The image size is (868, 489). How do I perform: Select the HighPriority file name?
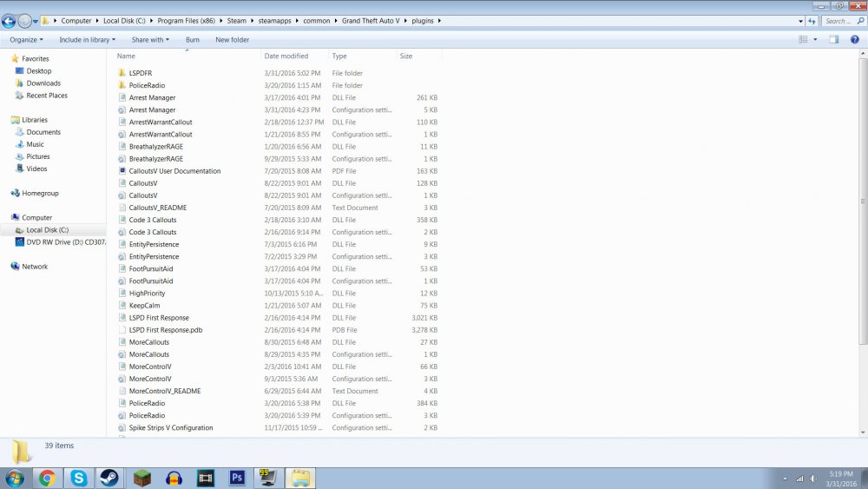point(147,294)
